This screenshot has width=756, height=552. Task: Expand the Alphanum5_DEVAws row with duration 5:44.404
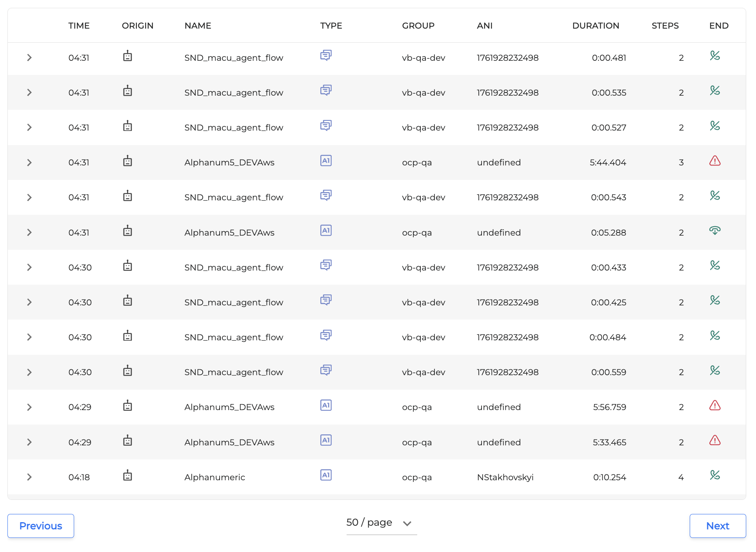tap(29, 163)
